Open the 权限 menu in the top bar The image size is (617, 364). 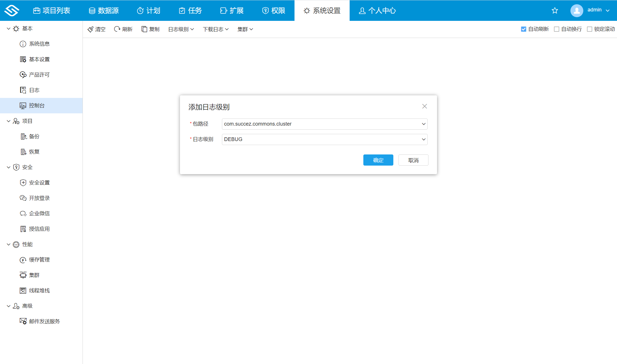pyautogui.click(x=273, y=10)
